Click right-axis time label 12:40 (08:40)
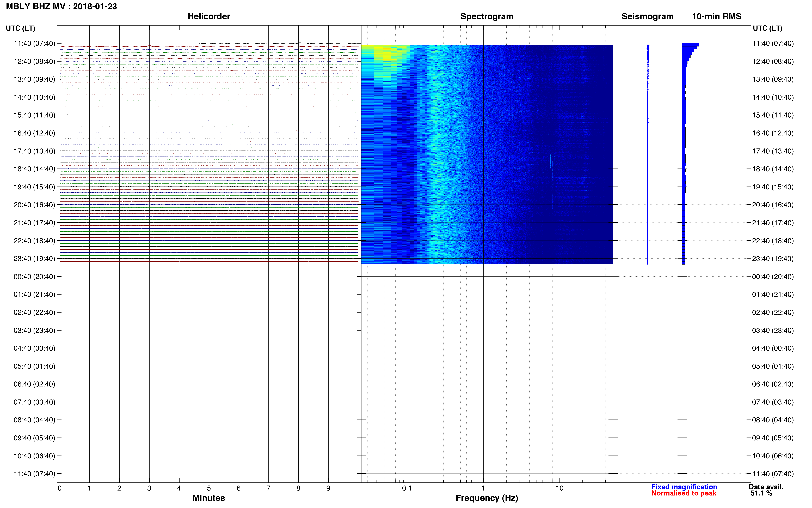The image size is (812, 508). [773, 62]
